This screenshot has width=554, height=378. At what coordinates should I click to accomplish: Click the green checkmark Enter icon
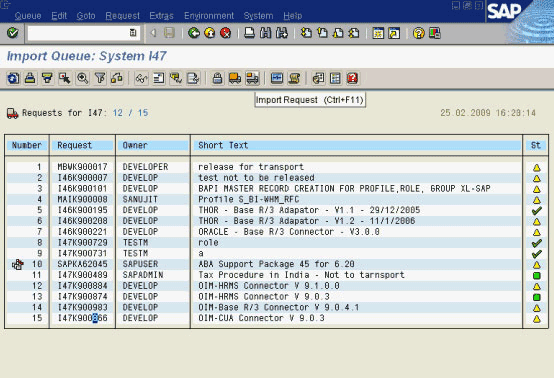click(13, 33)
